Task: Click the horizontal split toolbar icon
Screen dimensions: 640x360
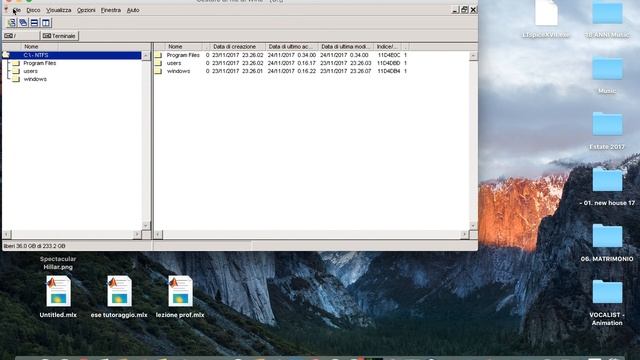Action: point(34,23)
